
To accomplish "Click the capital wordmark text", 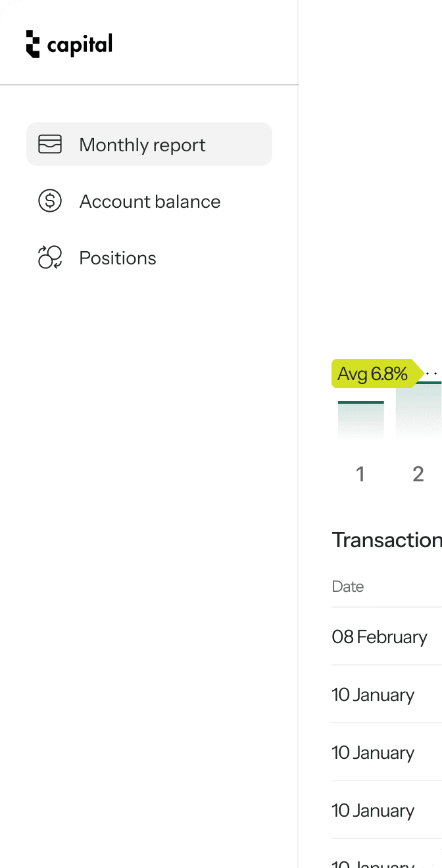I will [x=80, y=45].
